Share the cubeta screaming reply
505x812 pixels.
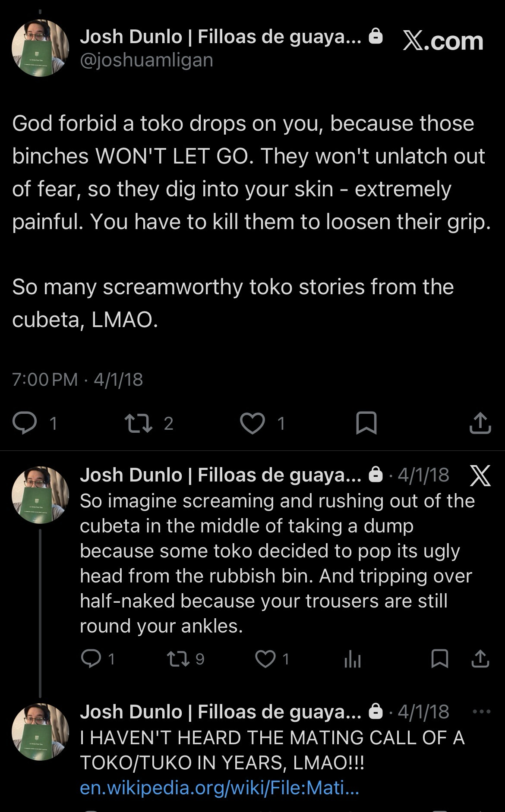pos(480,659)
